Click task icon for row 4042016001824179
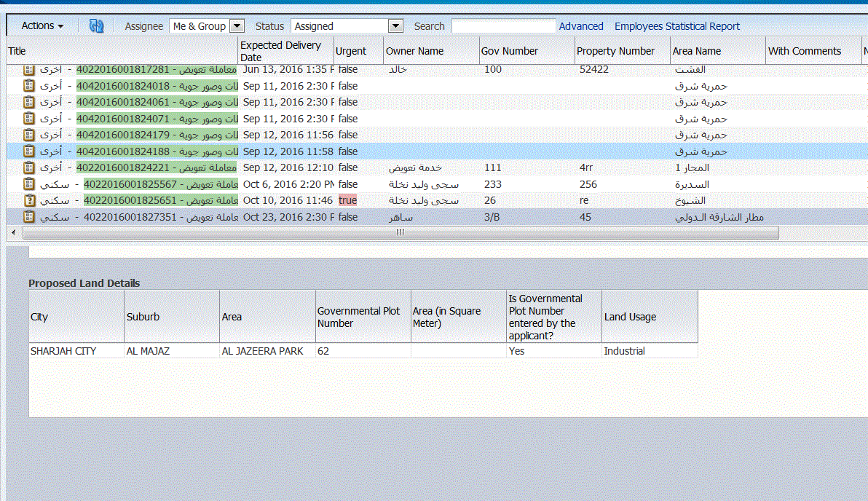The height and width of the screenshot is (501, 868). (29, 135)
